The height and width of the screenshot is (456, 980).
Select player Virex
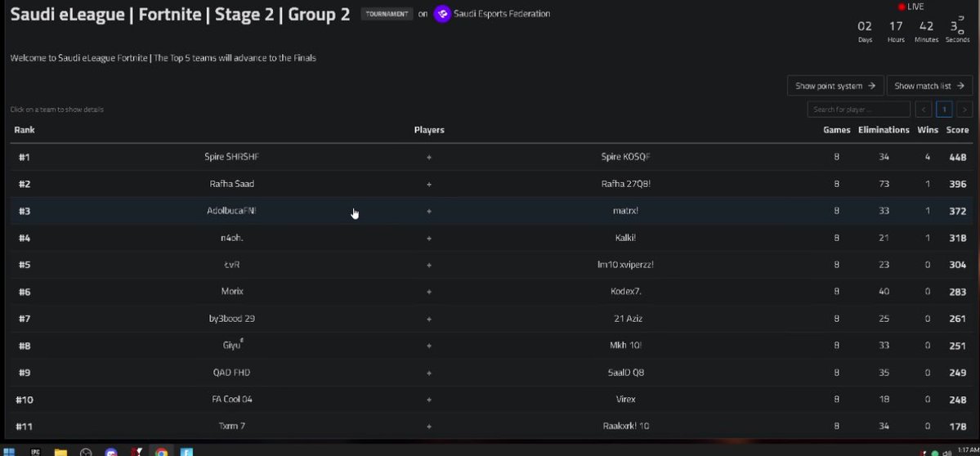[x=625, y=399]
